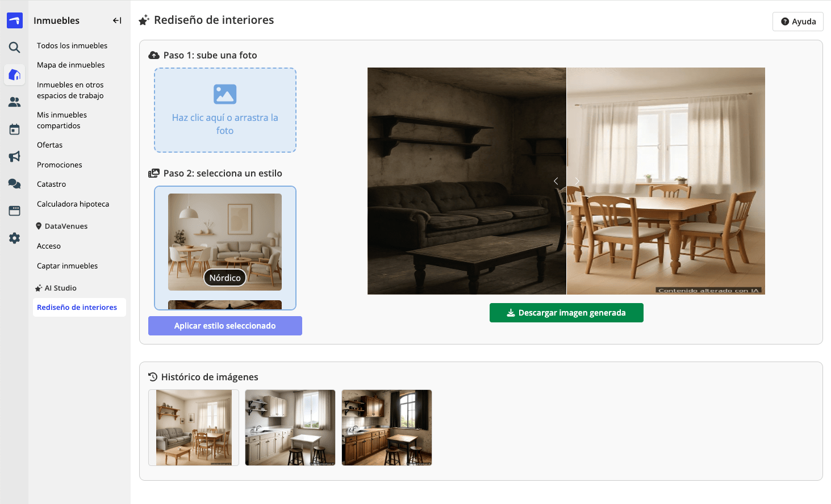831x504 pixels.
Task: Open search from the sidebar magnifier icon
Action: (x=14, y=48)
